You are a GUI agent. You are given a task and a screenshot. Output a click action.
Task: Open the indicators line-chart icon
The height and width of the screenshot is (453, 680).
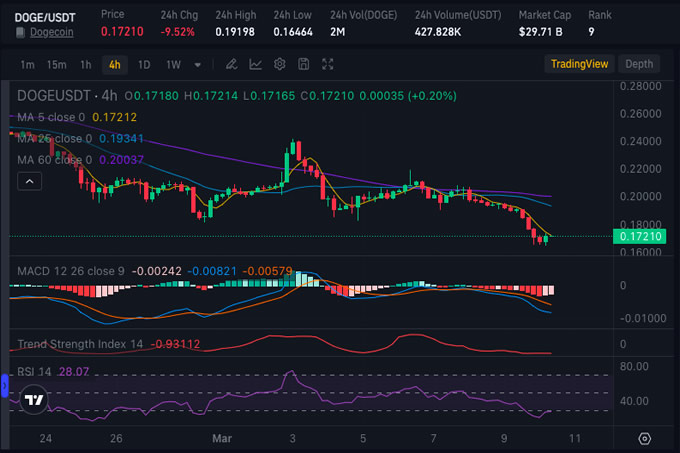click(x=255, y=65)
